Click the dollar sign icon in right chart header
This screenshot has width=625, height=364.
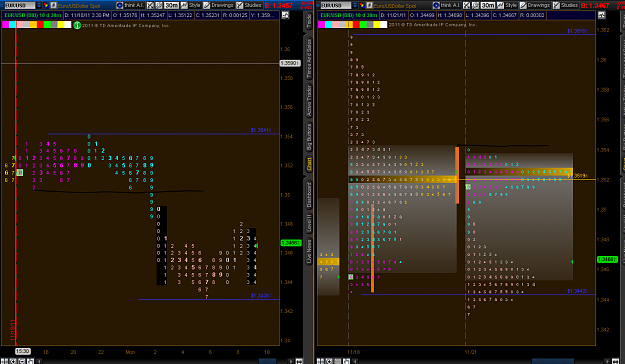(369, 5)
